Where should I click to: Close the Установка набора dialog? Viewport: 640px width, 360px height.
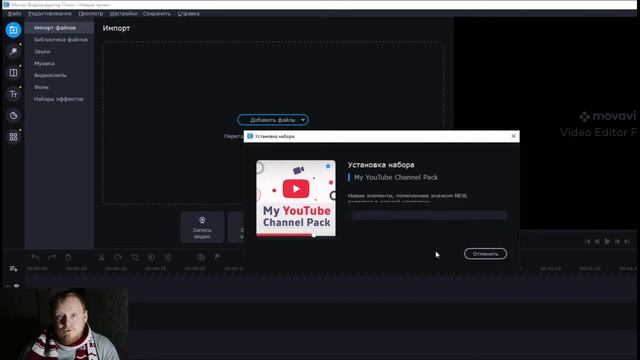(x=513, y=136)
